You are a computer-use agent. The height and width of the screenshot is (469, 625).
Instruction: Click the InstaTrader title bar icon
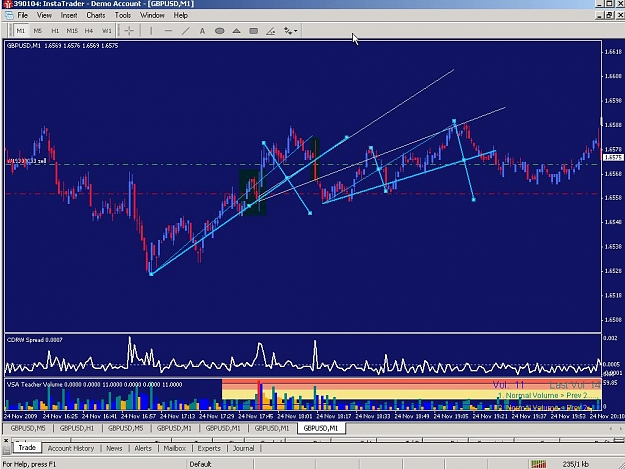pyautogui.click(x=7, y=4)
